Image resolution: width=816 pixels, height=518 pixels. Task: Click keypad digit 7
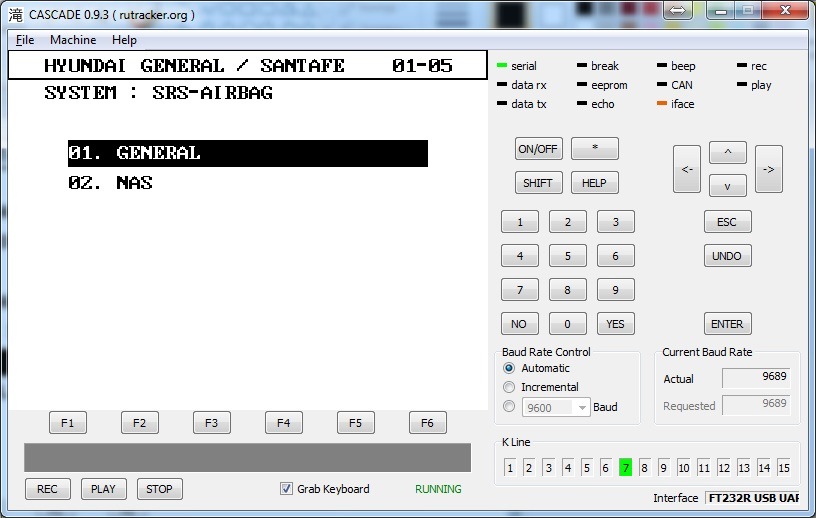pos(520,289)
